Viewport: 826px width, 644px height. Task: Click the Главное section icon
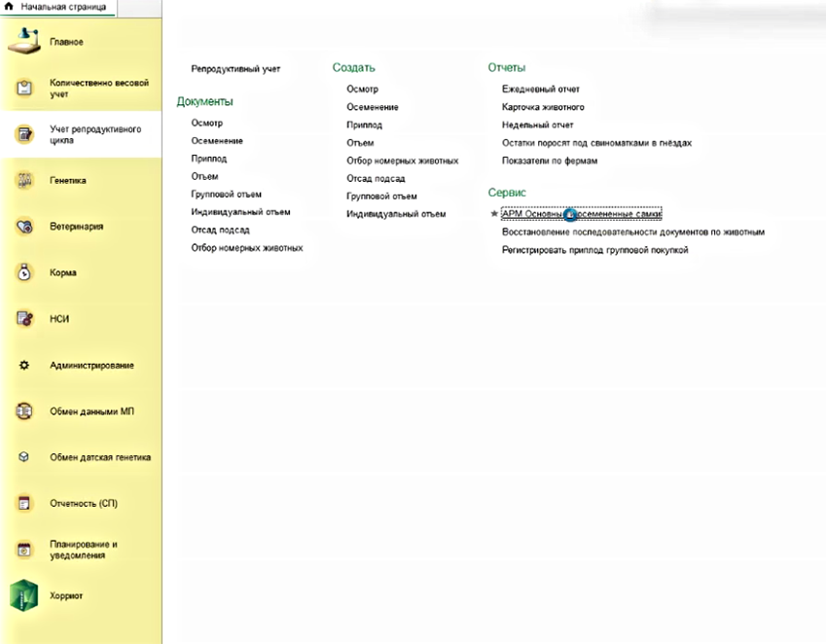(x=25, y=41)
